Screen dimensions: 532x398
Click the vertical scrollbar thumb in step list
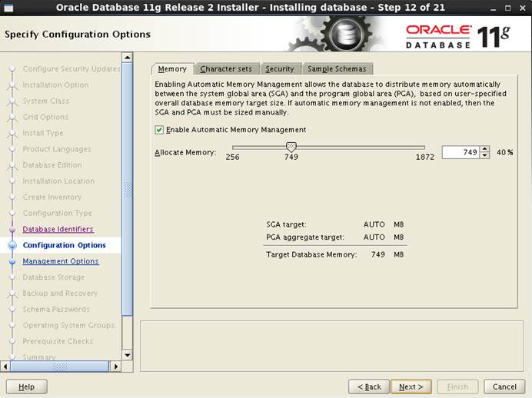pyautogui.click(x=127, y=189)
